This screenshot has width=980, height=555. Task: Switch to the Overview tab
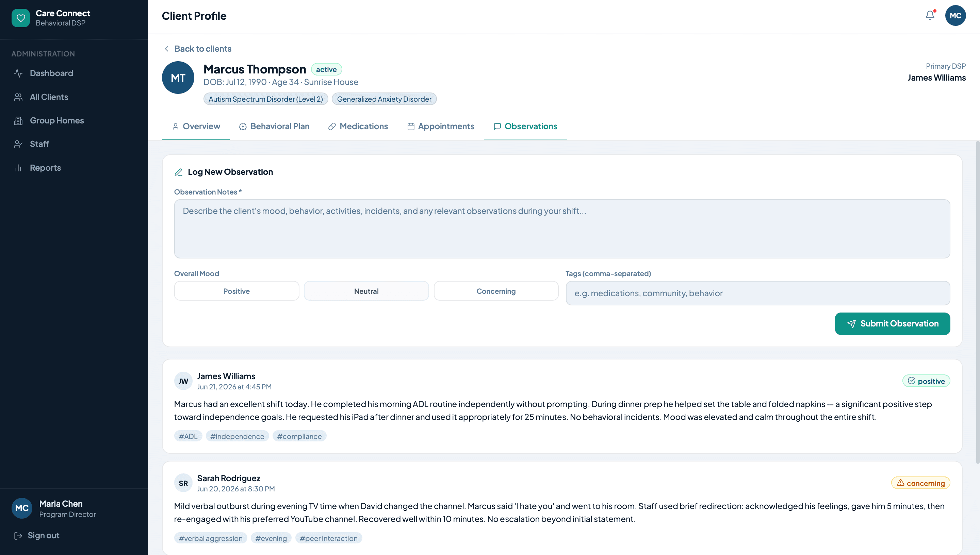pyautogui.click(x=196, y=127)
